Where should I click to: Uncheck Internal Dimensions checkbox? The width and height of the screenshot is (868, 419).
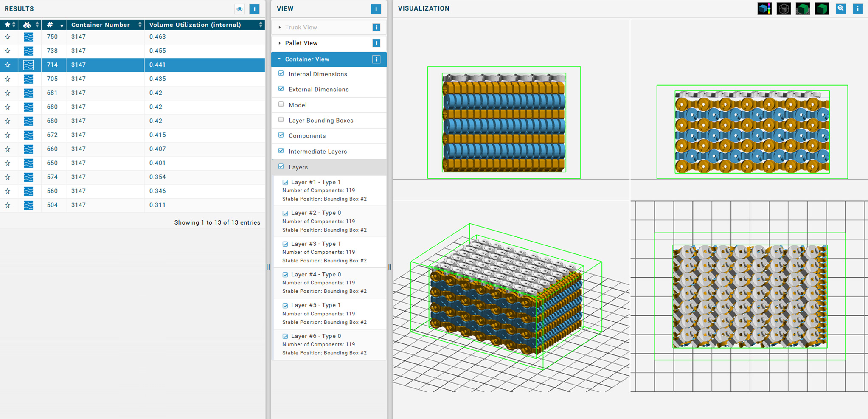281,73
